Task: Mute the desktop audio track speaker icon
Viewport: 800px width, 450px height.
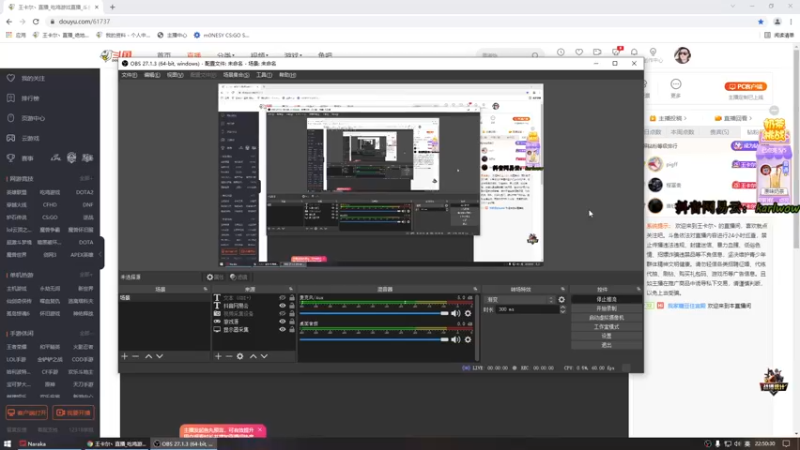Action: coord(456,339)
